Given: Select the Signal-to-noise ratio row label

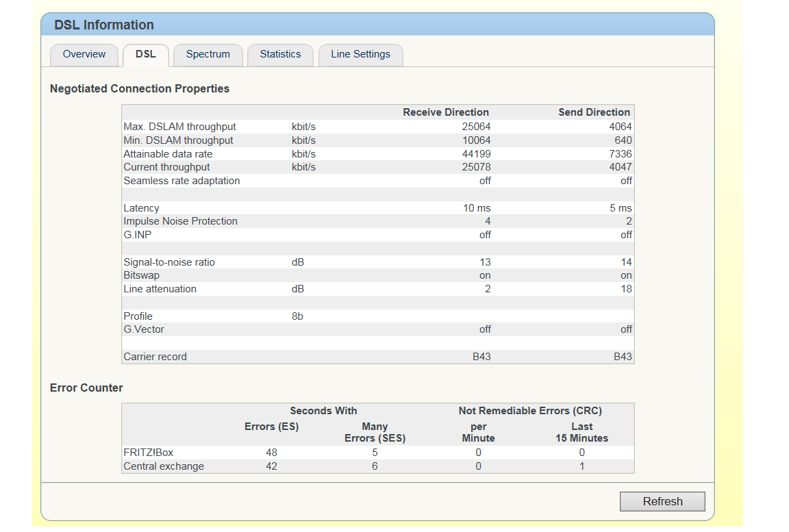Looking at the screenshot, I should [x=169, y=262].
